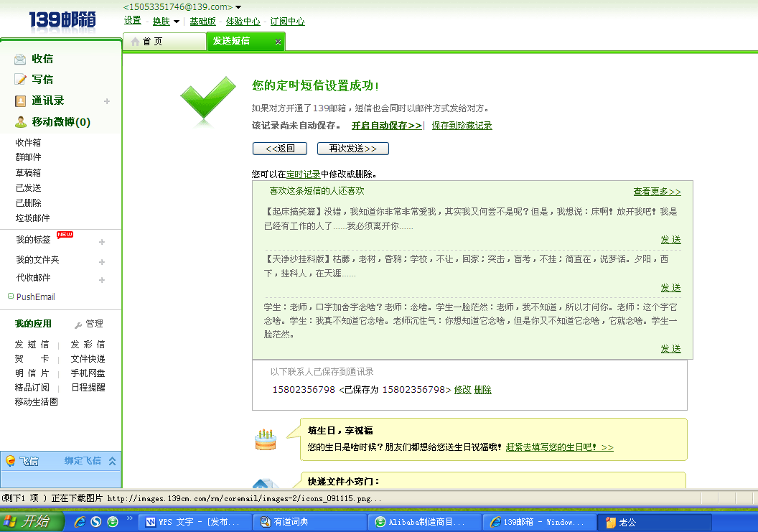Click plus beside 我的文件夹

tap(101, 262)
